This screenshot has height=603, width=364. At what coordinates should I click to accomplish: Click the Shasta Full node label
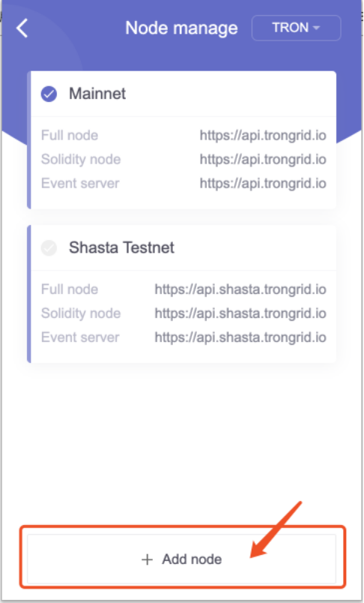[70, 289]
